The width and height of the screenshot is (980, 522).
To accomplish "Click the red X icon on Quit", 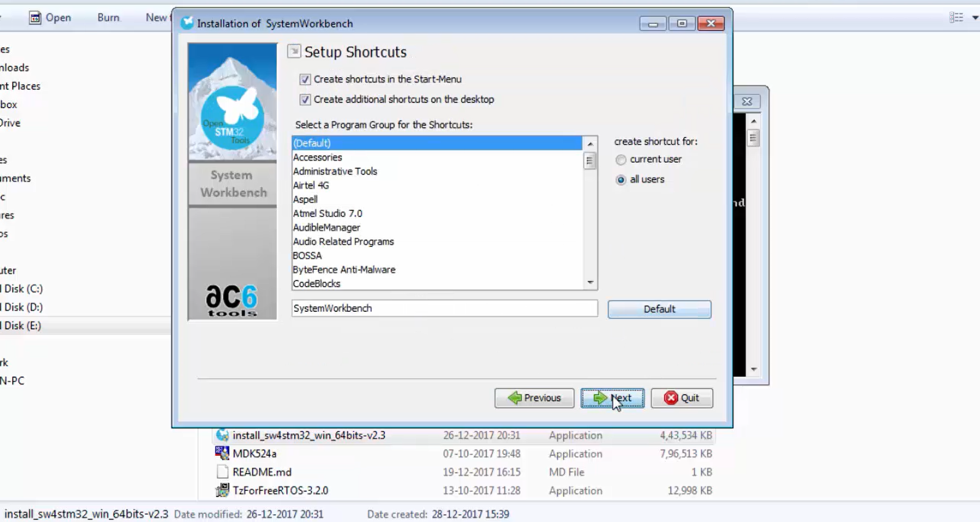I will (671, 398).
